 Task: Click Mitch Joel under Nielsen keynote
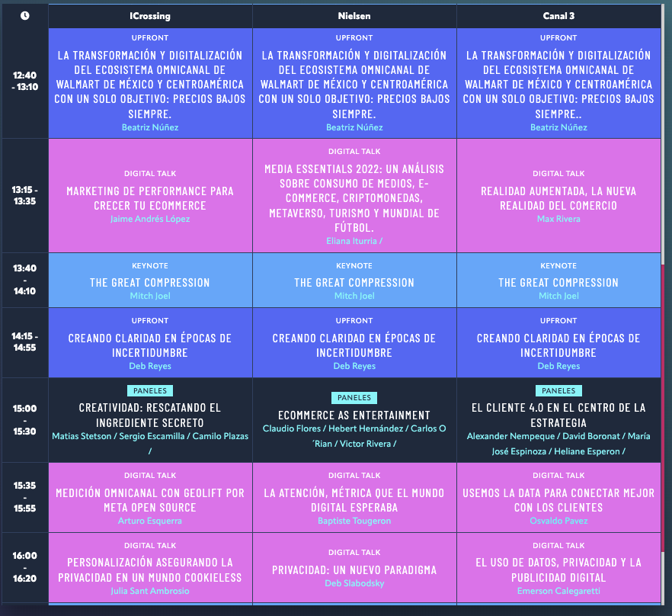coord(354,296)
